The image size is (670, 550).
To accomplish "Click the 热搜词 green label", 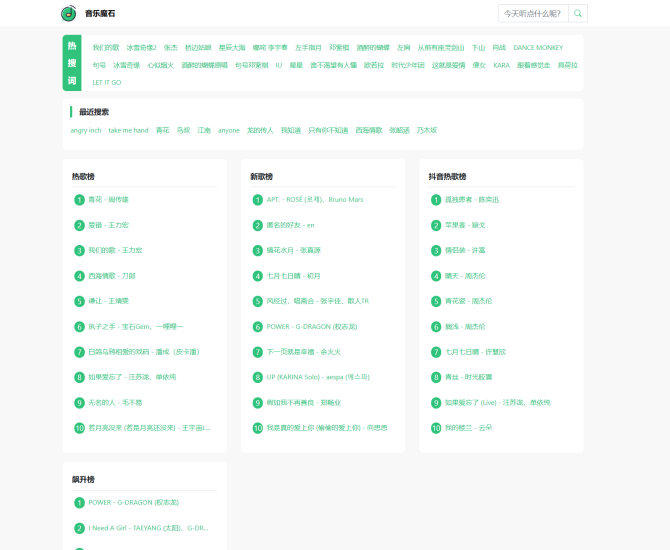I will coord(71,63).
